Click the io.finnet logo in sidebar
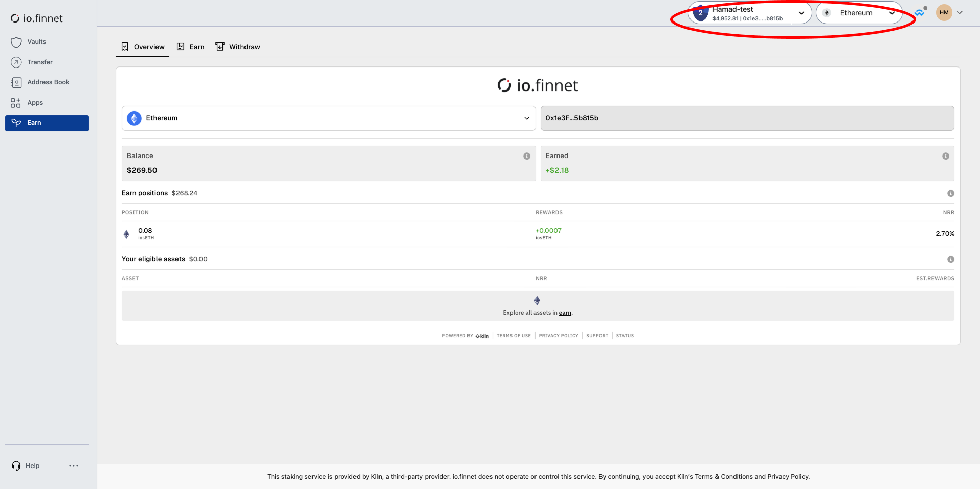Image resolution: width=980 pixels, height=489 pixels. (37, 18)
